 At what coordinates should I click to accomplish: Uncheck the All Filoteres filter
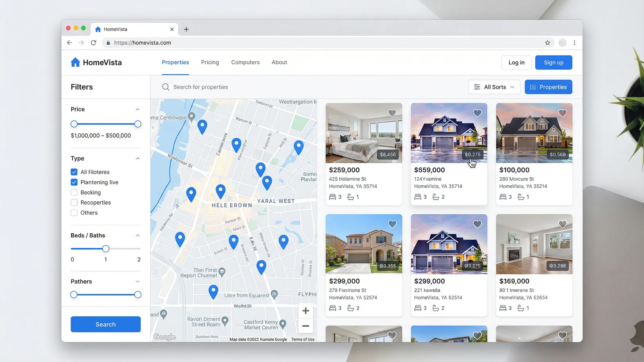coord(74,171)
